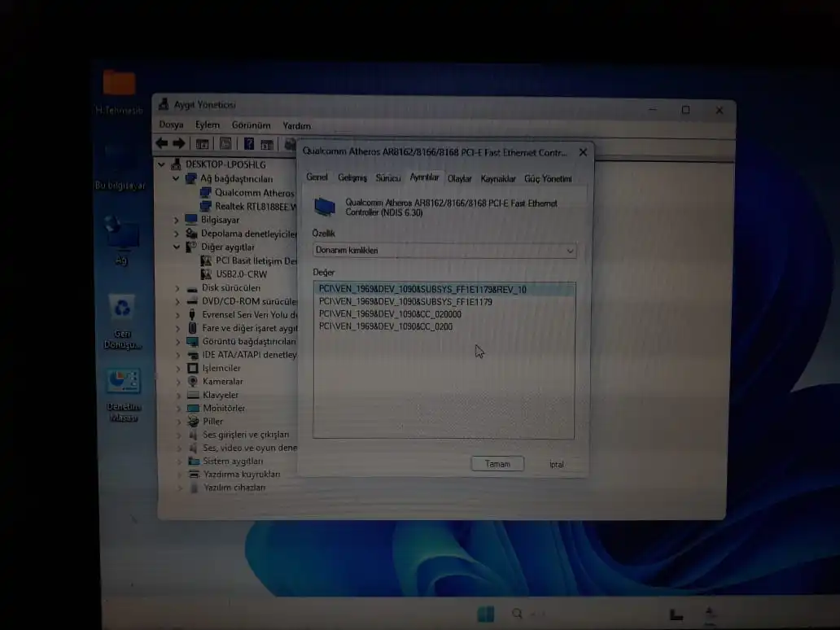Expand the Sistem aygıtları node

click(x=179, y=462)
